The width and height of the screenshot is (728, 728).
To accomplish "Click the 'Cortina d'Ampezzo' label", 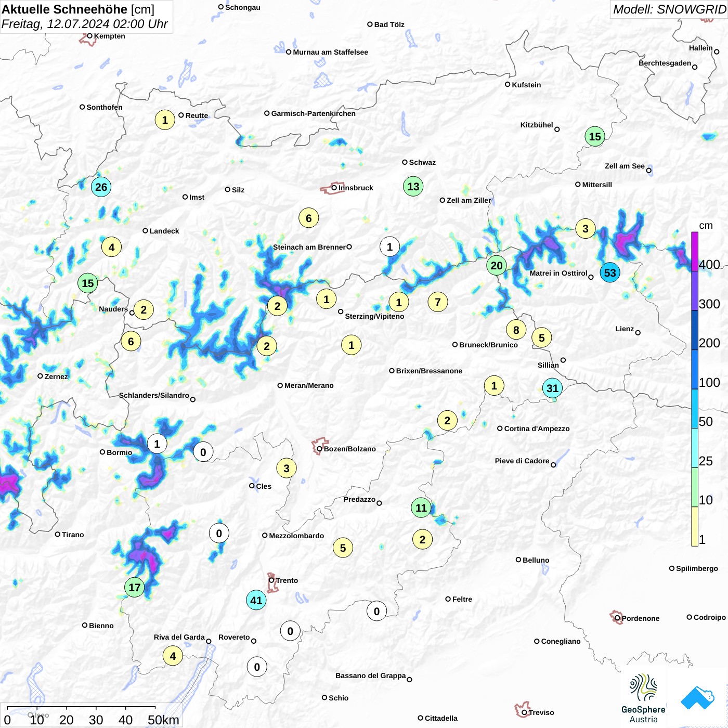I will coord(537,428).
